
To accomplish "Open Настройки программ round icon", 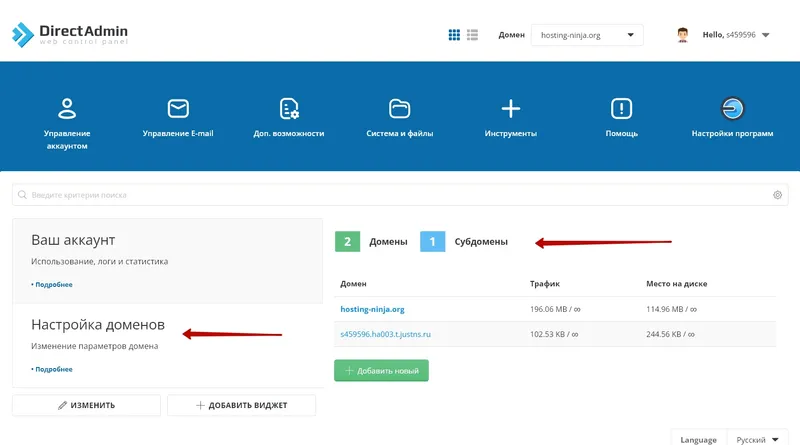I will click(732, 109).
